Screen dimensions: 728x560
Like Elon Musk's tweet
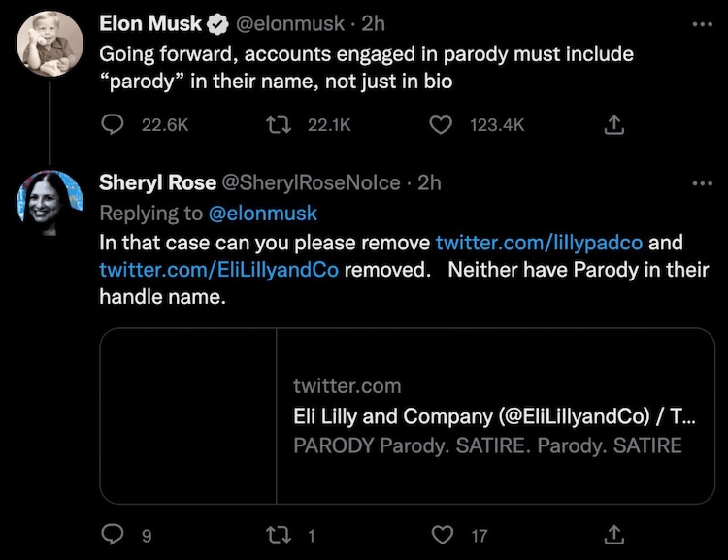coord(442,124)
